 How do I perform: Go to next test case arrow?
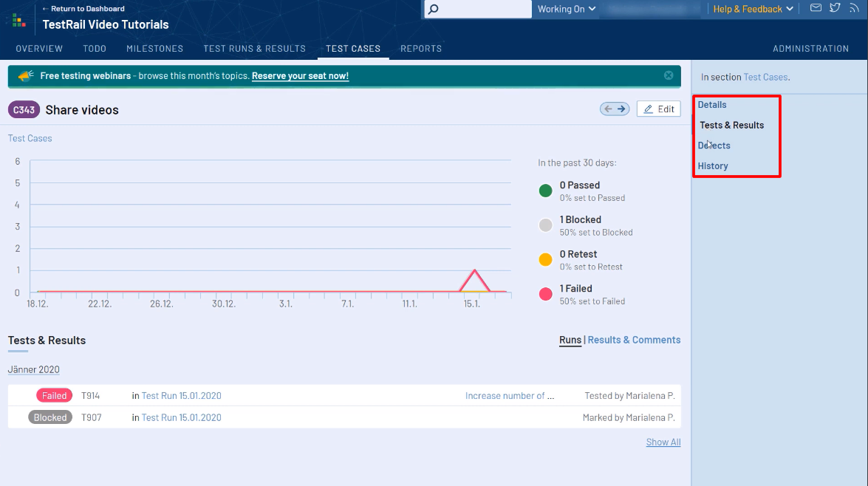click(622, 109)
